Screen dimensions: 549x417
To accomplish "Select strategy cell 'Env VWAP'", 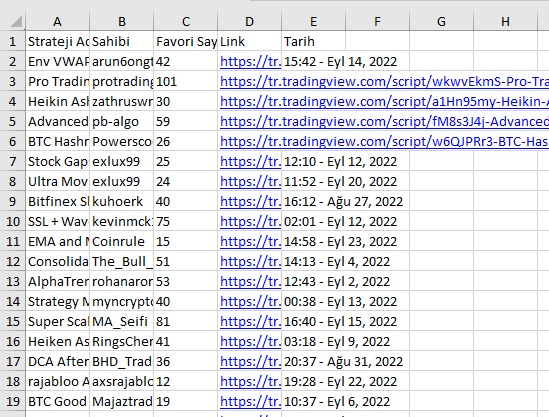I will coord(57,62).
